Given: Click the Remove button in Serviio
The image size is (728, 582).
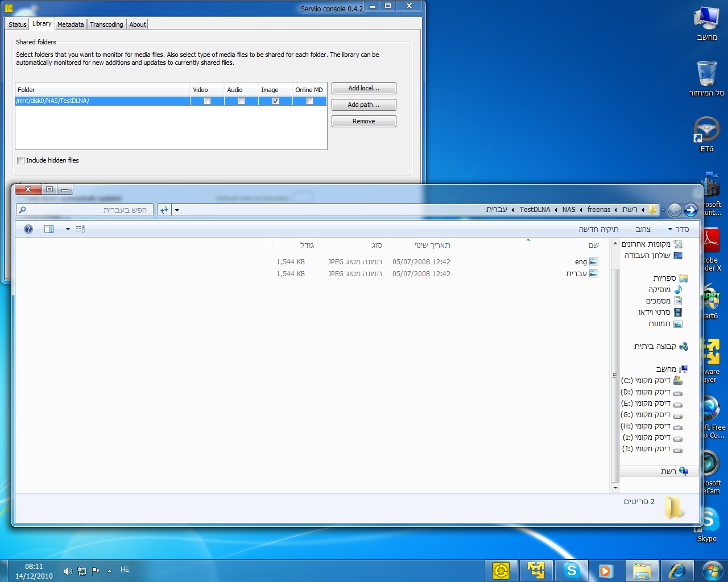Looking at the screenshot, I should coord(364,121).
